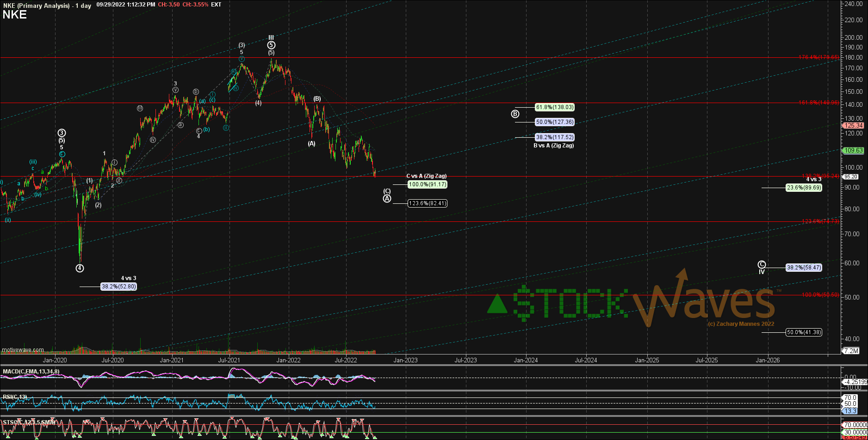Click the Jan-2024 date on time axis
This screenshot has height=440, width=868.
pos(526,360)
